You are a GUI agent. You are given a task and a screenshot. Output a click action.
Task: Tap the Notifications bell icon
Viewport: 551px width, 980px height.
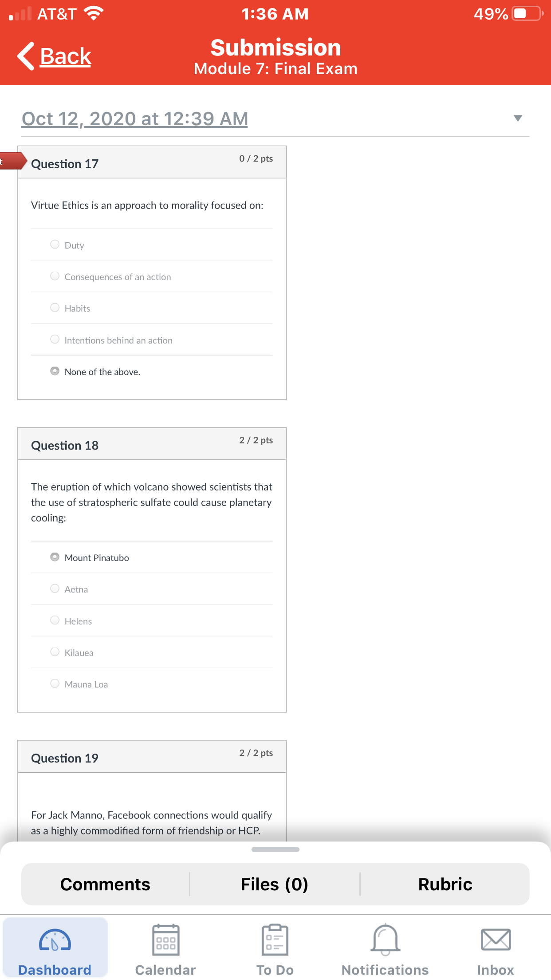pyautogui.click(x=385, y=940)
